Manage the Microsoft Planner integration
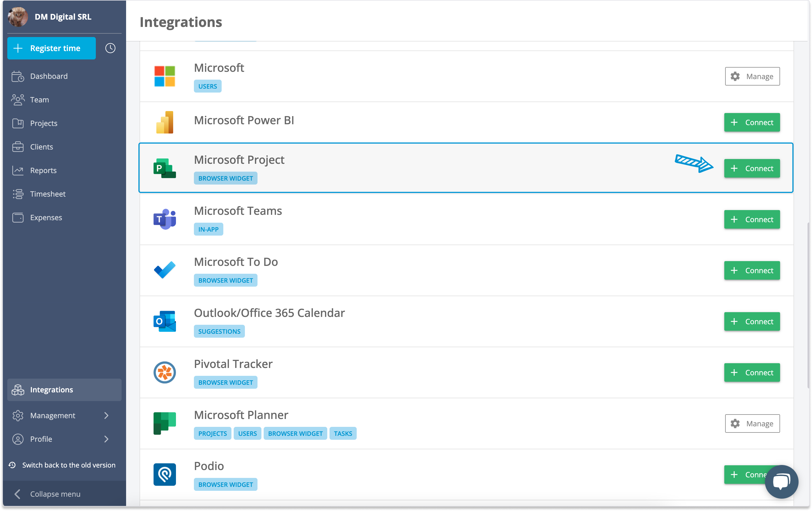 (x=752, y=423)
